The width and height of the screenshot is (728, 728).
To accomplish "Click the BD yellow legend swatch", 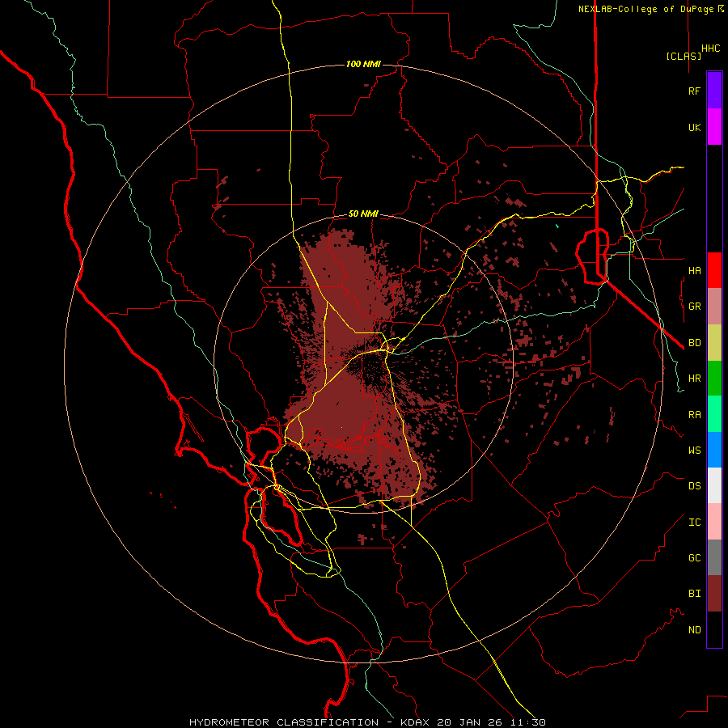I will click(x=714, y=343).
